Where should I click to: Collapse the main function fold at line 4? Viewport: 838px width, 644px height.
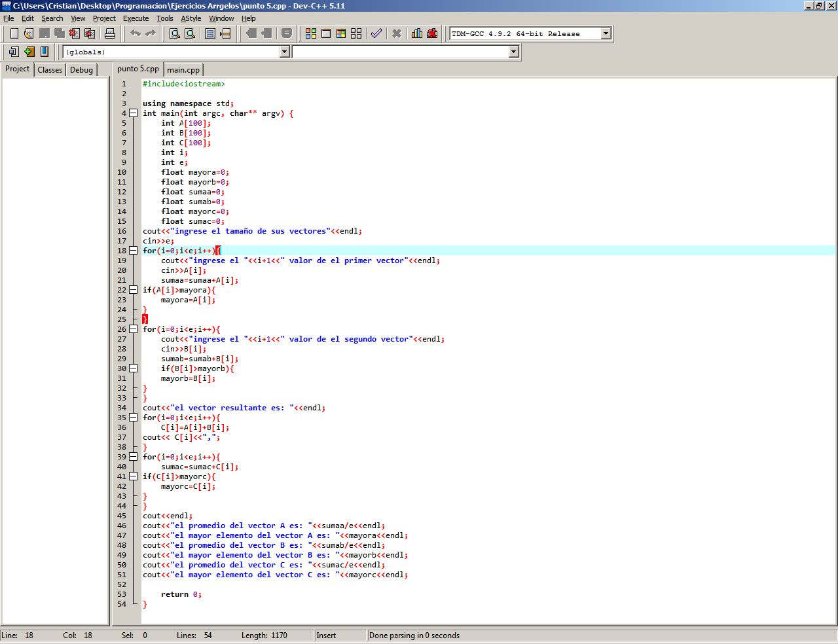134,113
